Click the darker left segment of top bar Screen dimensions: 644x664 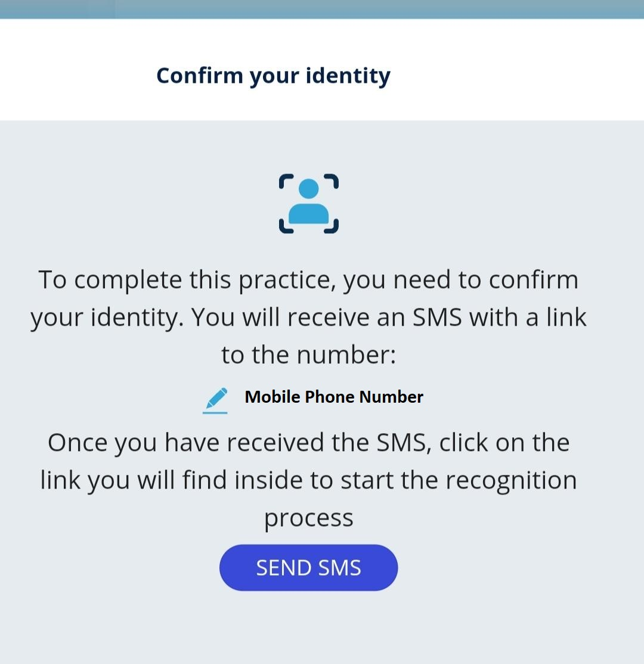coord(57,9)
